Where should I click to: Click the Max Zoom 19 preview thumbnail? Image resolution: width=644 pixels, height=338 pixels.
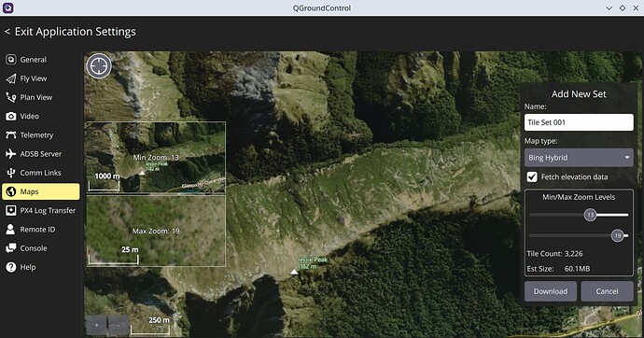[156, 231]
